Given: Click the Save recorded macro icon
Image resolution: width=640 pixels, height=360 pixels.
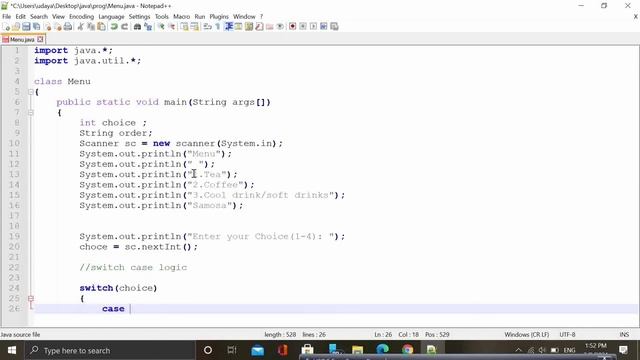Looking at the screenshot, I should (x=334, y=27).
